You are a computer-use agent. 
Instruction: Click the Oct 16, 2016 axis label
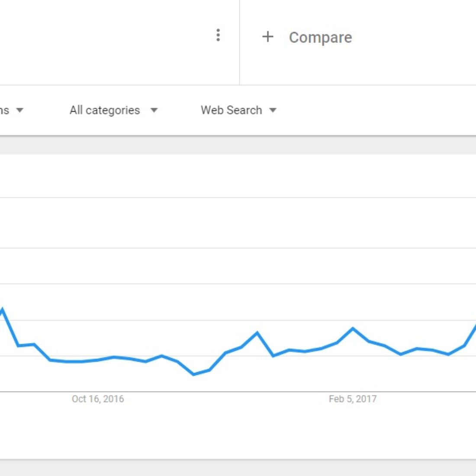tap(98, 399)
